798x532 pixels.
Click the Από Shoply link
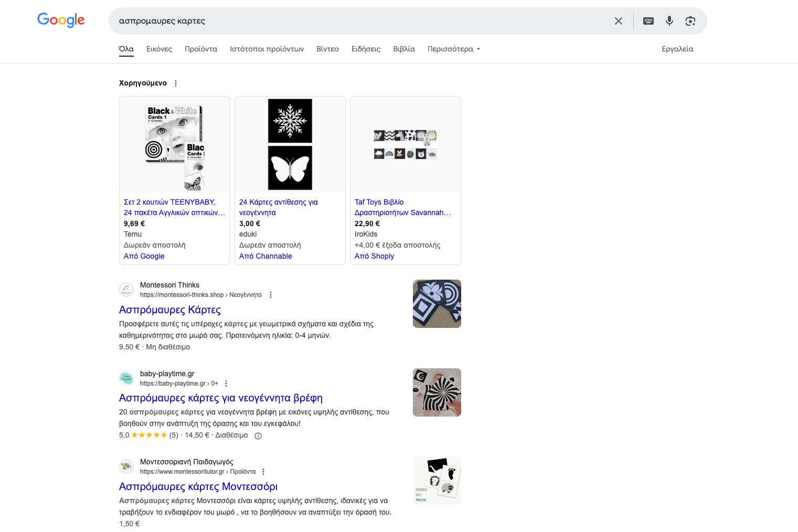[374, 256]
